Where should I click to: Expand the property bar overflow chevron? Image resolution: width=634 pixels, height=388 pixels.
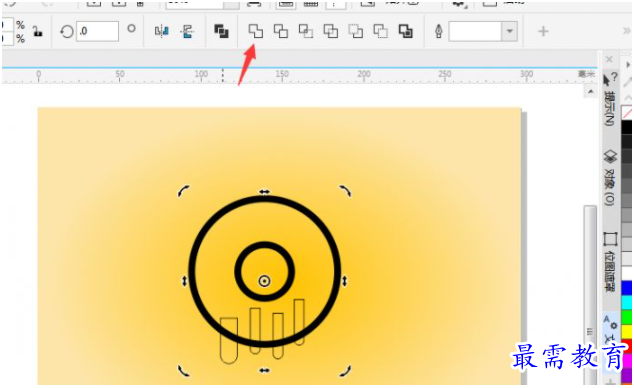coord(627,31)
